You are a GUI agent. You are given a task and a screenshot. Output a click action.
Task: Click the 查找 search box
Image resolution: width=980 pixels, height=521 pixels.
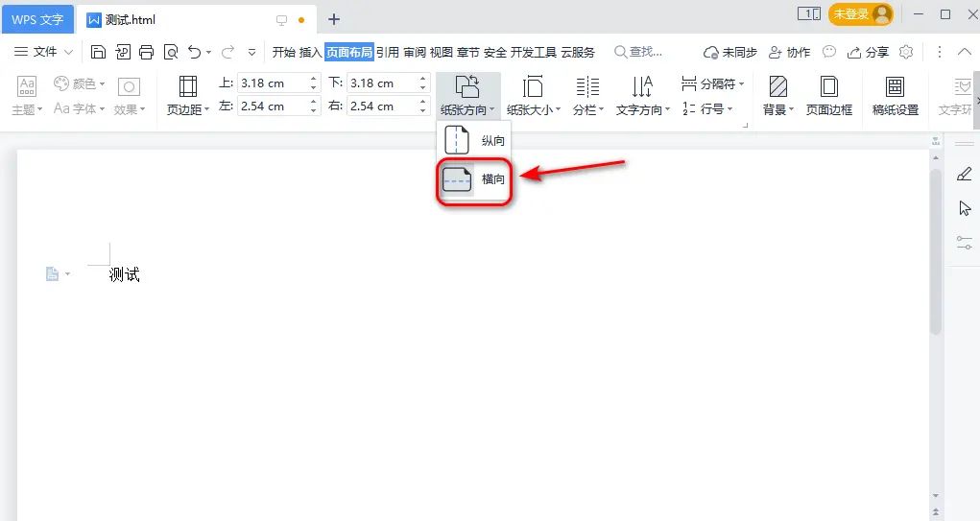638,52
